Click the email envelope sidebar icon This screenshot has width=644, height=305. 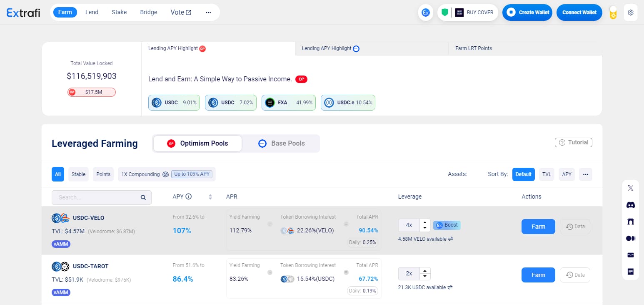tap(630, 255)
